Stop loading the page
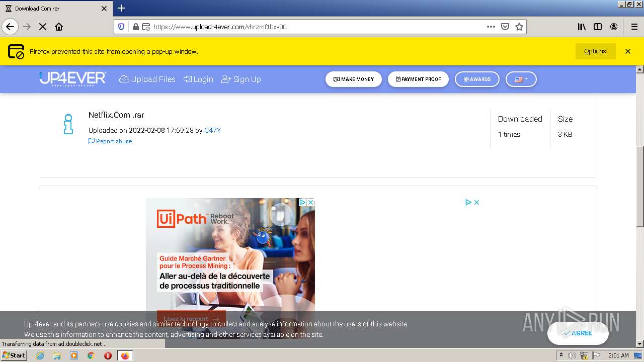This screenshot has width=644, height=362. 43,27
